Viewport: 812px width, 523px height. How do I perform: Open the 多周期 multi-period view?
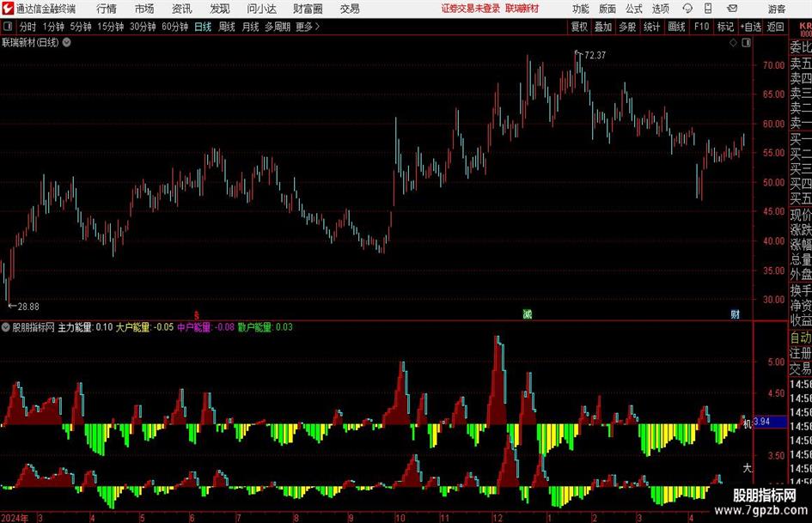tap(278, 27)
